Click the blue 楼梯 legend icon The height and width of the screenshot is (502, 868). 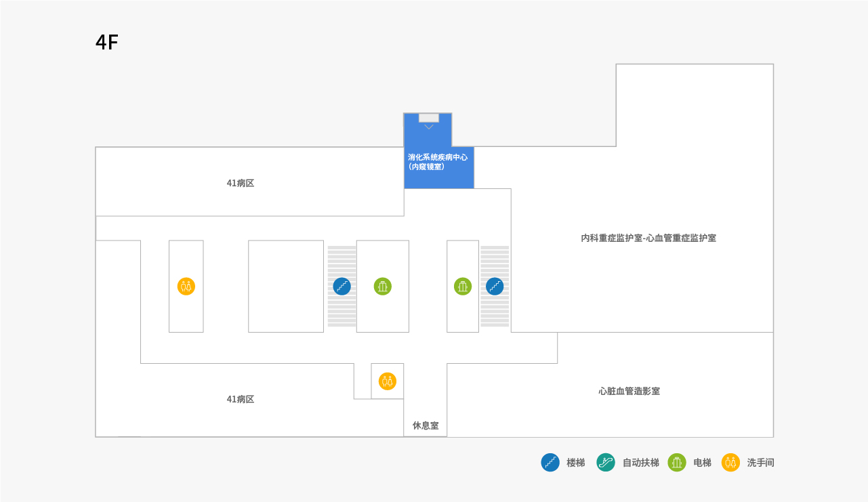[x=550, y=463]
